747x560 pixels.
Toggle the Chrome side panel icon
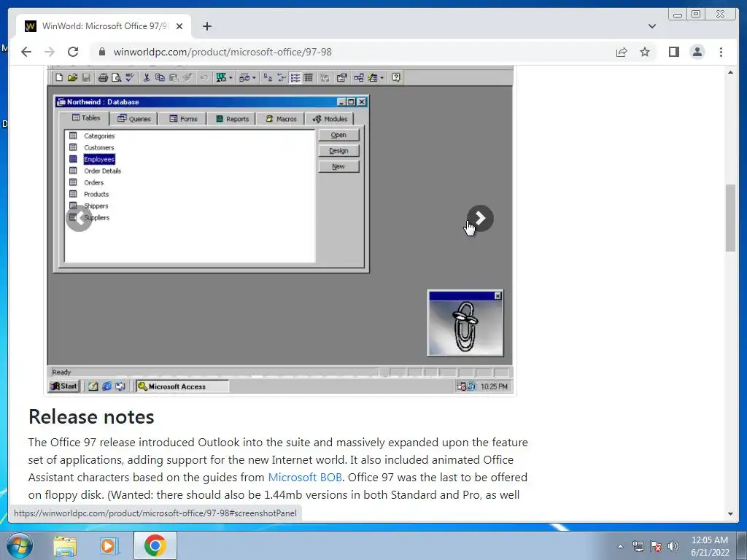click(x=673, y=52)
